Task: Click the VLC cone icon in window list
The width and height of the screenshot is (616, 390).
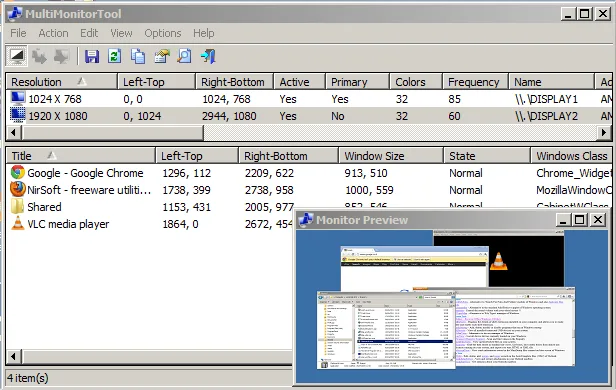Action: pos(18,223)
